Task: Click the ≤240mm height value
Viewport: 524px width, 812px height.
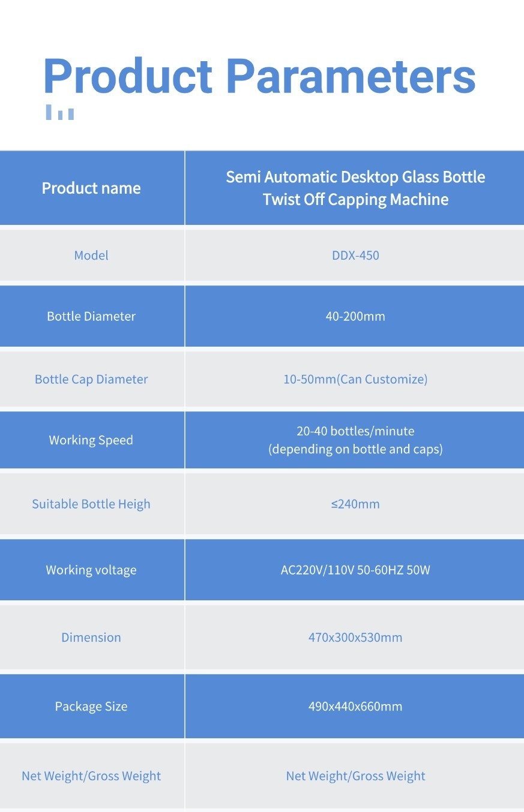Action: 355,504
